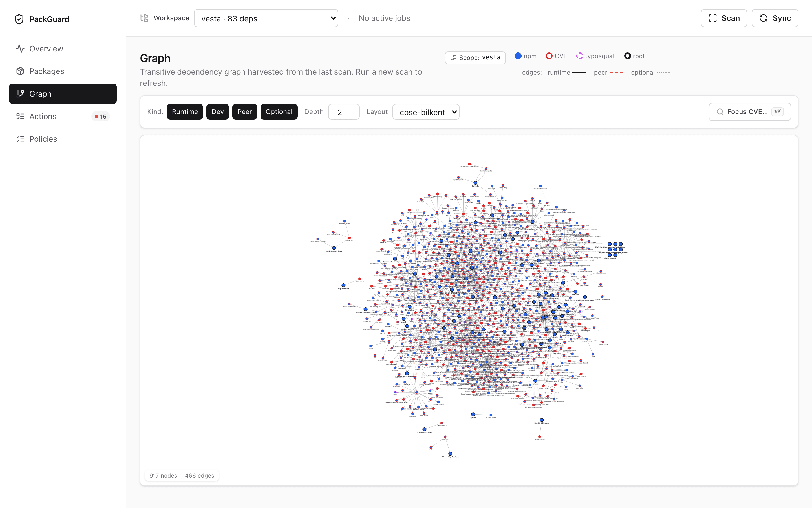Viewport: 812px width, 508px height.
Task: Click the Sync button
Action: click(775, 18)
